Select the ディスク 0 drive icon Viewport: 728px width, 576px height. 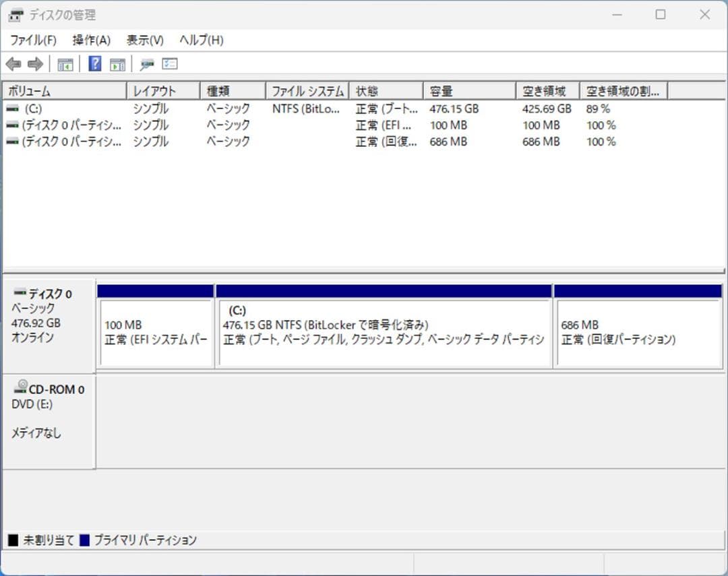20,293
